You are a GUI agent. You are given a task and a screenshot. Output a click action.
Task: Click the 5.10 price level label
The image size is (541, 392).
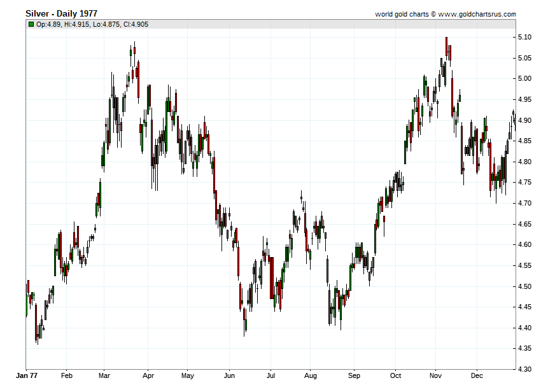(x=524, y=38)
